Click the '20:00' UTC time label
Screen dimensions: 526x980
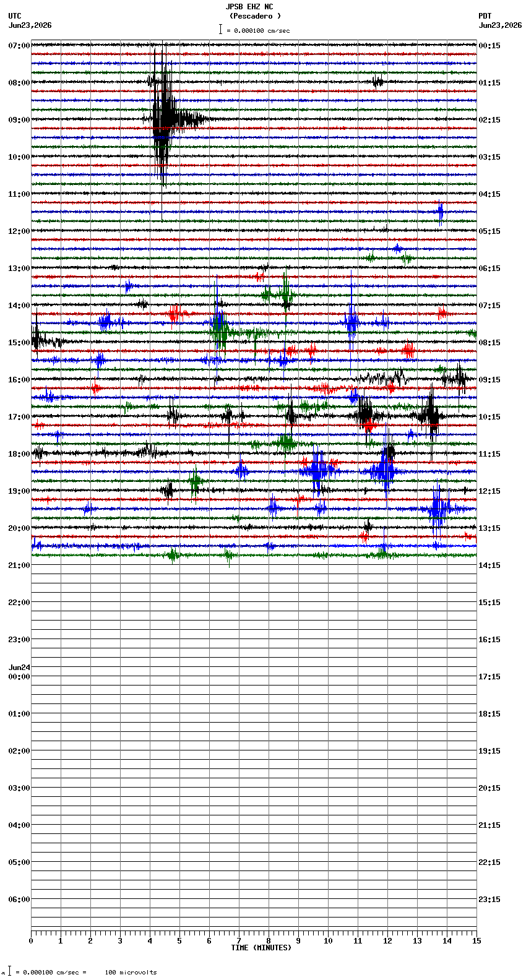(x=19, y=528)
